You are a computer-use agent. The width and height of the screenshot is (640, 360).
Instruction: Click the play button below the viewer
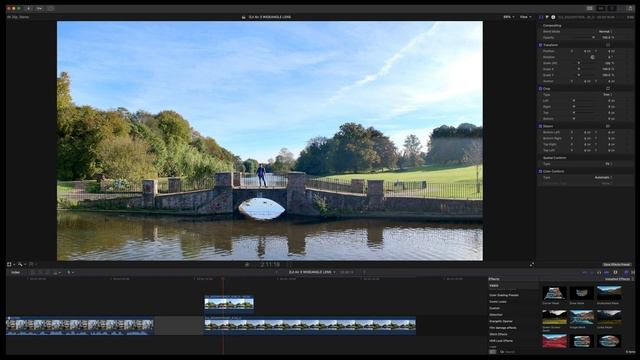coord(247,264)
